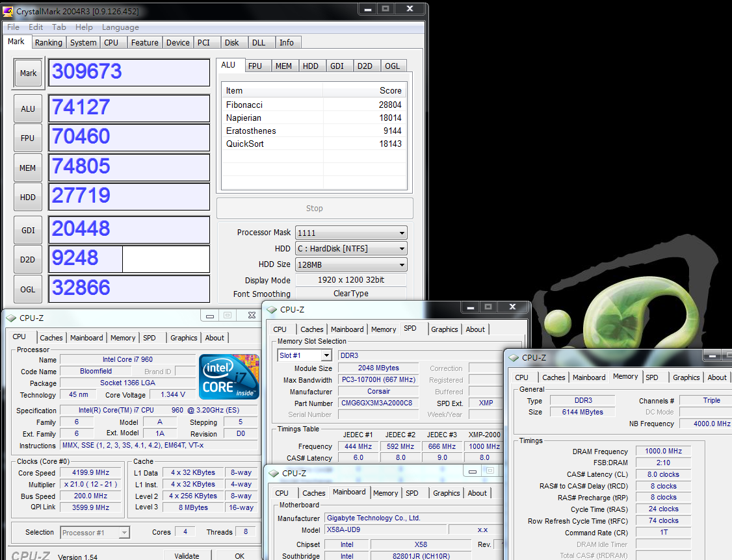This screenshot has height=560, width=732.
Task: Start the HDD benchmark test
Action: click(x=28, y=197)
